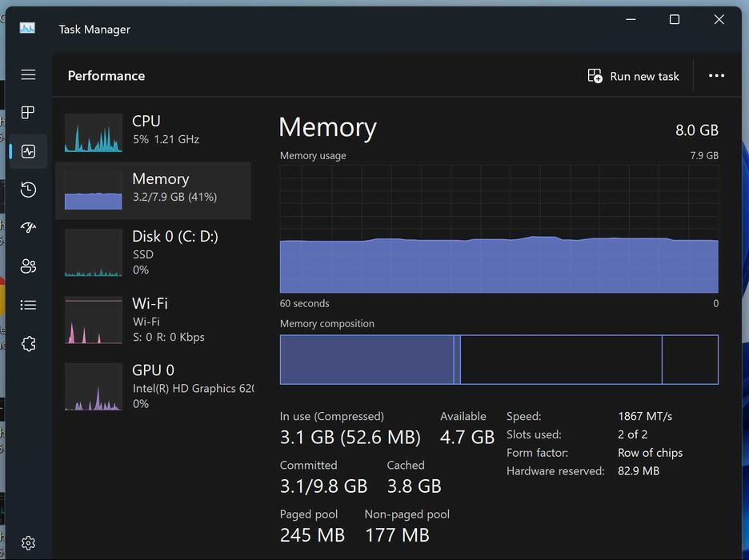
Task: Go to the Processes page icon
Action: 28,113
